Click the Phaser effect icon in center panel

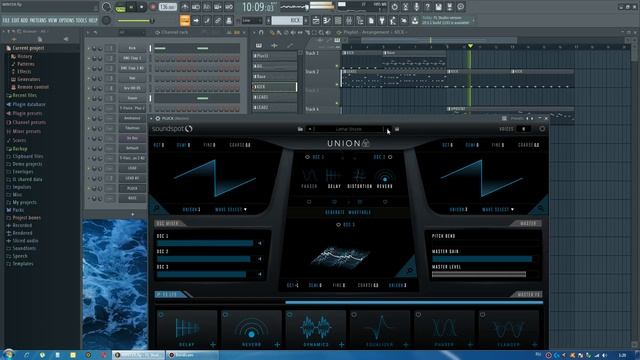309,176
